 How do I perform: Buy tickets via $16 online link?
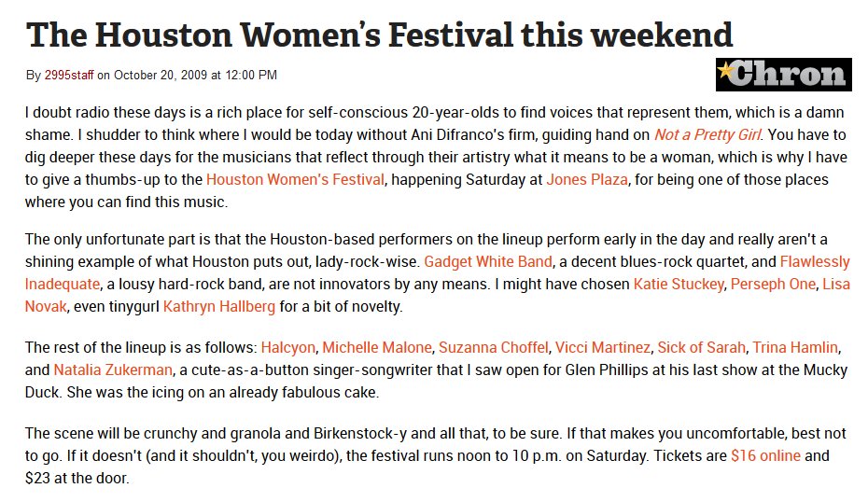point(764,456)
